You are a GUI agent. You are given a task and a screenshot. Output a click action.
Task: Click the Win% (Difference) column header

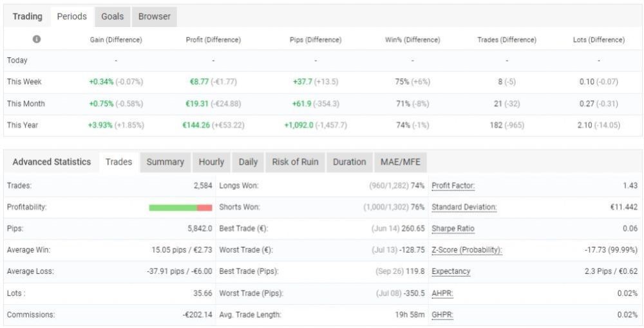pyautogui.click(x=412, y=40)
